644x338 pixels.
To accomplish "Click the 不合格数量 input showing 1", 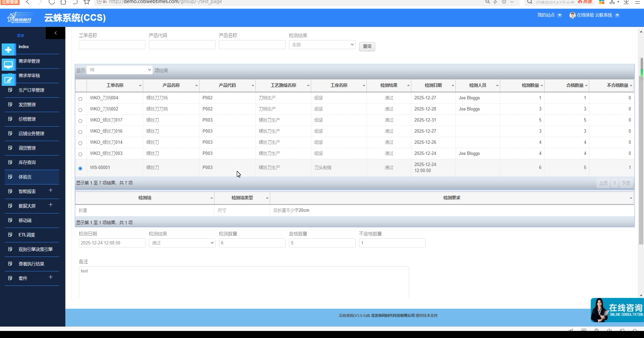I will 392,243.
